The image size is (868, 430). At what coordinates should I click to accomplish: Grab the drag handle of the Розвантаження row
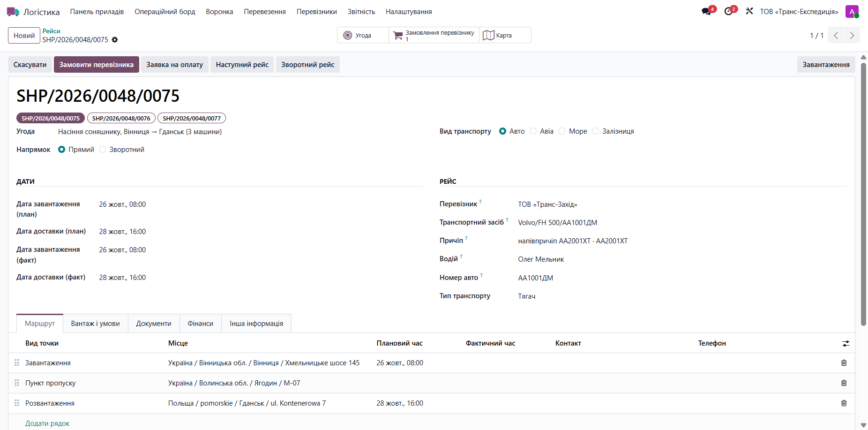pyautogui.click(x=17, y=403)
